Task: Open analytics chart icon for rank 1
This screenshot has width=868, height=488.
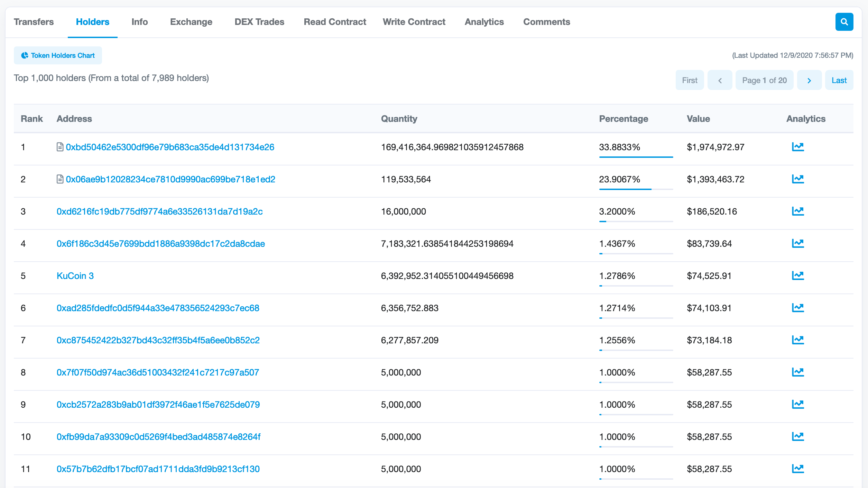Action: coord(798,147)
